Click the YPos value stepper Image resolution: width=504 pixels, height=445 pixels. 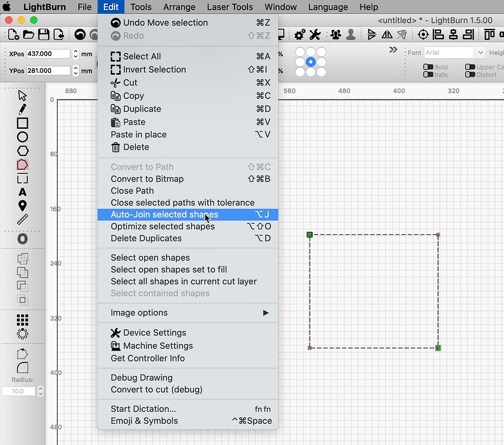pos(75,71)
